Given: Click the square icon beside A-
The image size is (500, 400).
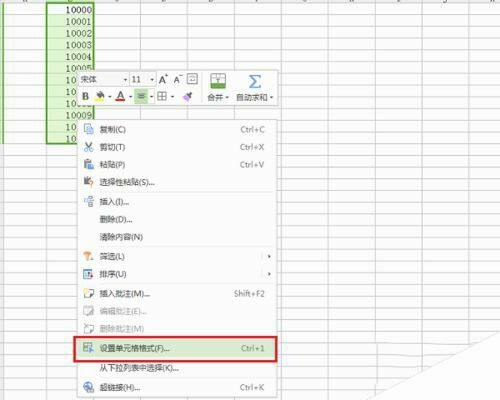Looking at the screenshot, I should point(192,79).
